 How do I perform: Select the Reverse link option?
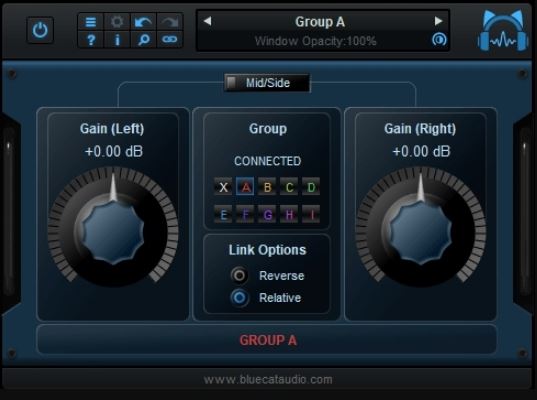tap(239, 275)
